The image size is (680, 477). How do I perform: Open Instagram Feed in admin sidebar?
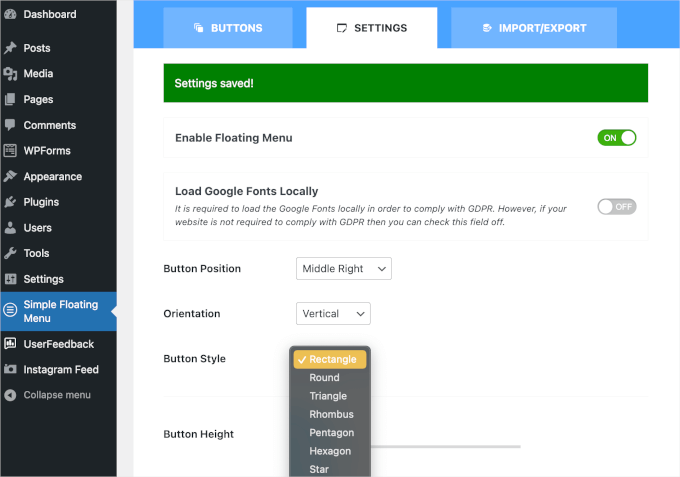[x=58, y=369]
